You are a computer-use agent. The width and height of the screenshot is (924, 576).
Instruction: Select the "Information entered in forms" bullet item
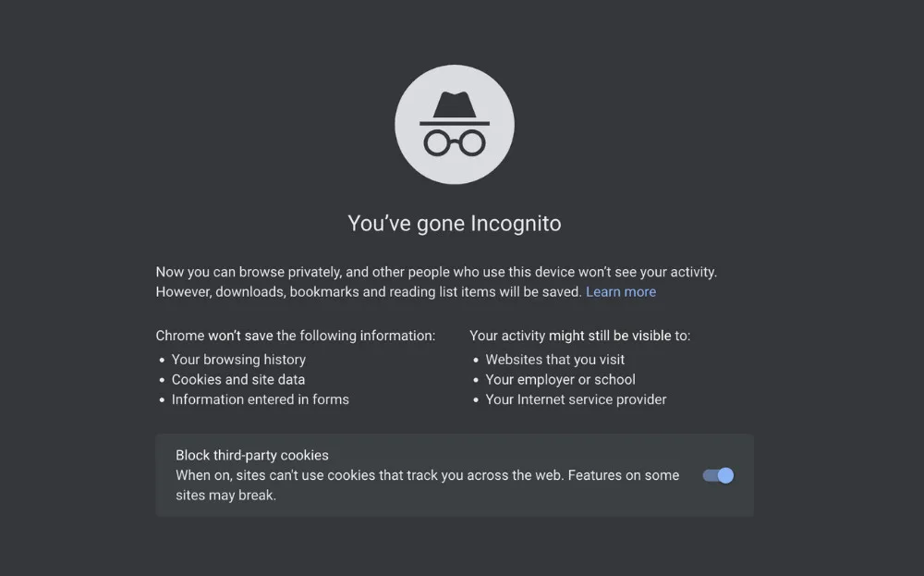tap(260, 400)
